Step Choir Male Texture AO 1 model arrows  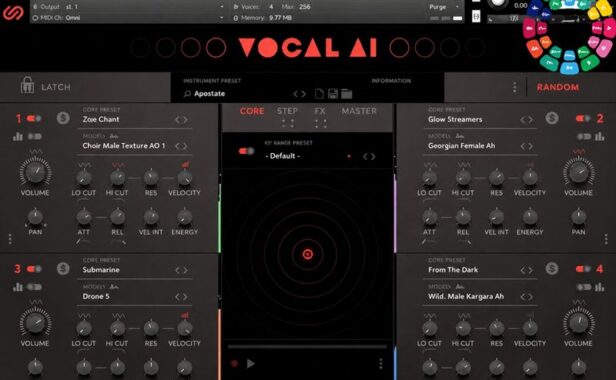(181, 146)
